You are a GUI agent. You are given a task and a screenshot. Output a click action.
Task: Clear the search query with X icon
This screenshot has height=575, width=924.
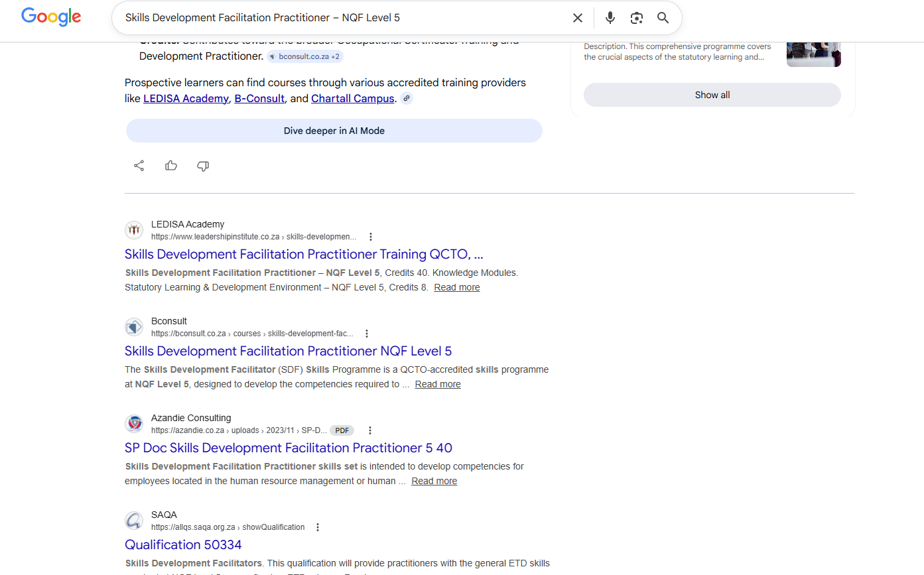pos(578,18)
